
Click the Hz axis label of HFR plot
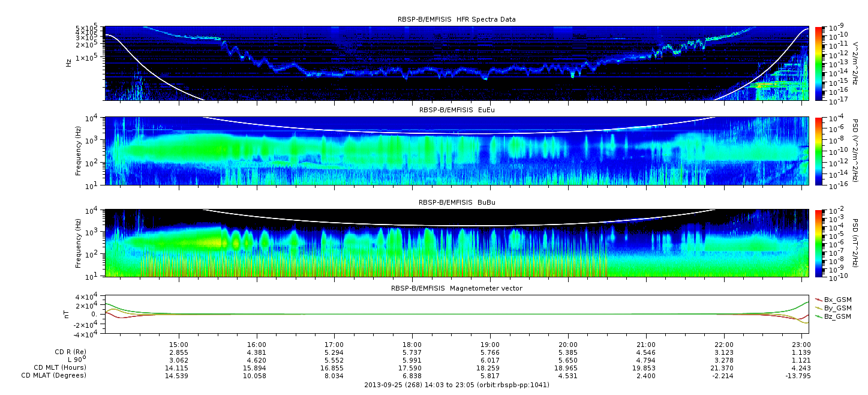point(70,62)
